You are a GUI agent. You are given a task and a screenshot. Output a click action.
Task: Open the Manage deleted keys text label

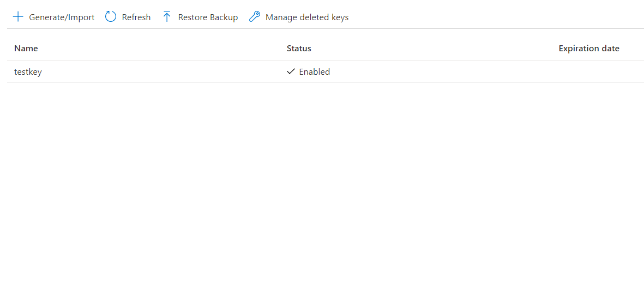click(306, 17)
